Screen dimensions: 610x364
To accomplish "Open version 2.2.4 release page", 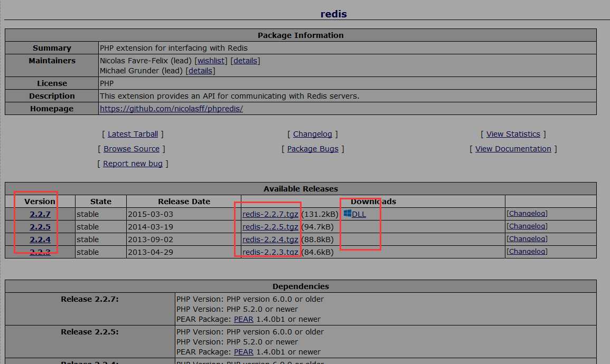I will click(40, 240).
